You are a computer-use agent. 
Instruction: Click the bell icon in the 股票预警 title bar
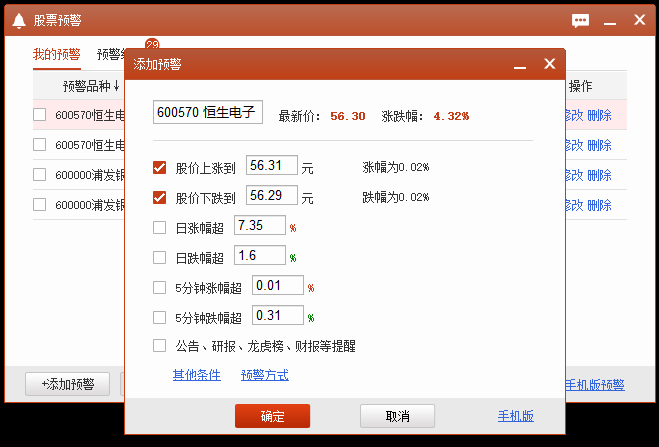(x=18, y=20)
